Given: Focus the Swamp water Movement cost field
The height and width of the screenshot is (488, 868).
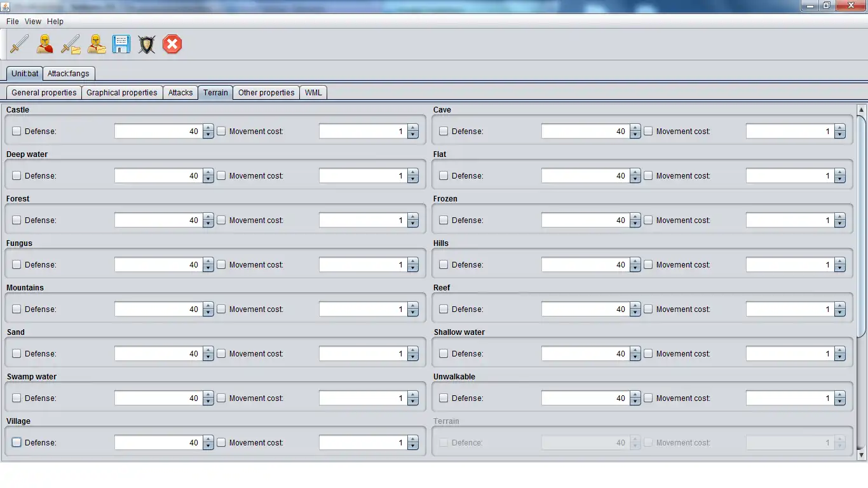Looking at the screenshot, I should point(363,398).
